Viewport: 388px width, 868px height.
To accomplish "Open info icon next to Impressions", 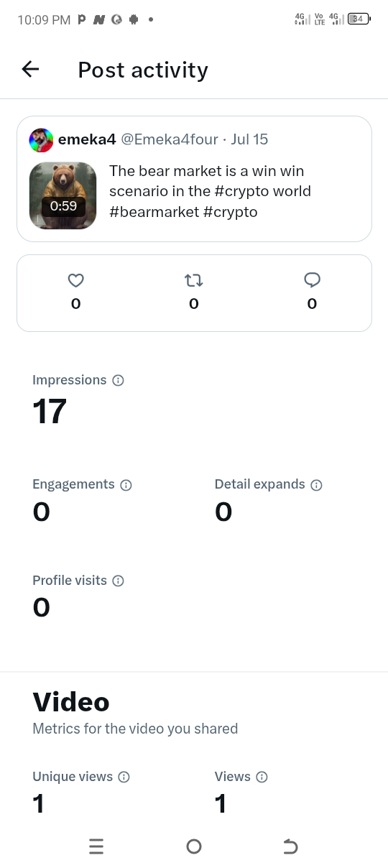I will pyautogui.click(x=119, y=381).
